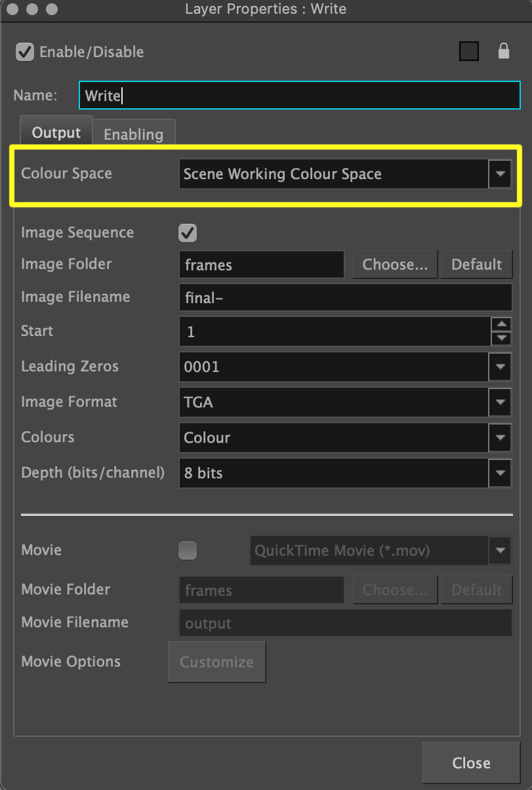The width and height of the screenshot is (532, 790).
Task: Enable the Movie output checkbox
Action: click(x=188, y=551)
